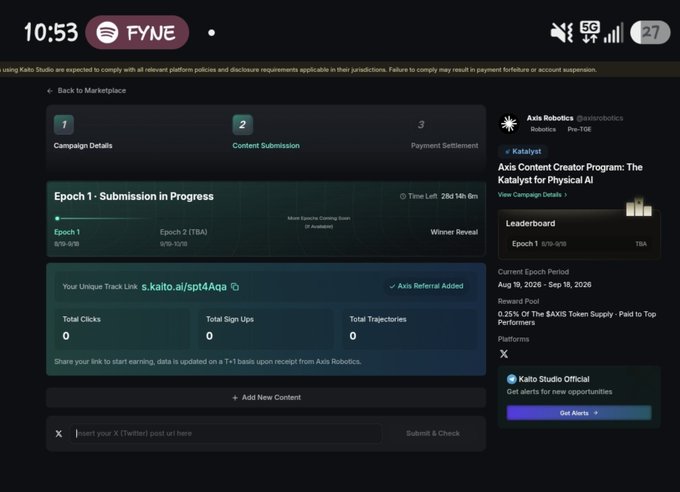Click the Submit & Check button
This screenshot has width=680, height=492.
432,433
